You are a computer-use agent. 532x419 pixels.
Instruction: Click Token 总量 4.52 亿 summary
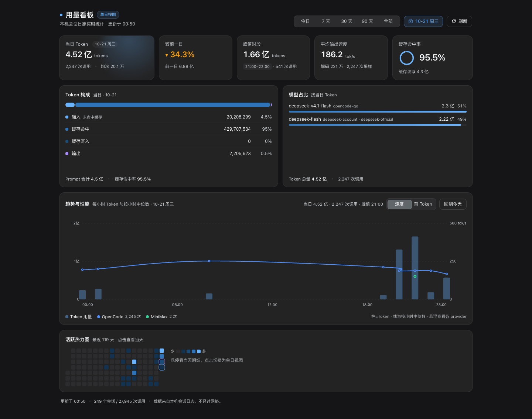pyautogui.click(x=308, y=179)
